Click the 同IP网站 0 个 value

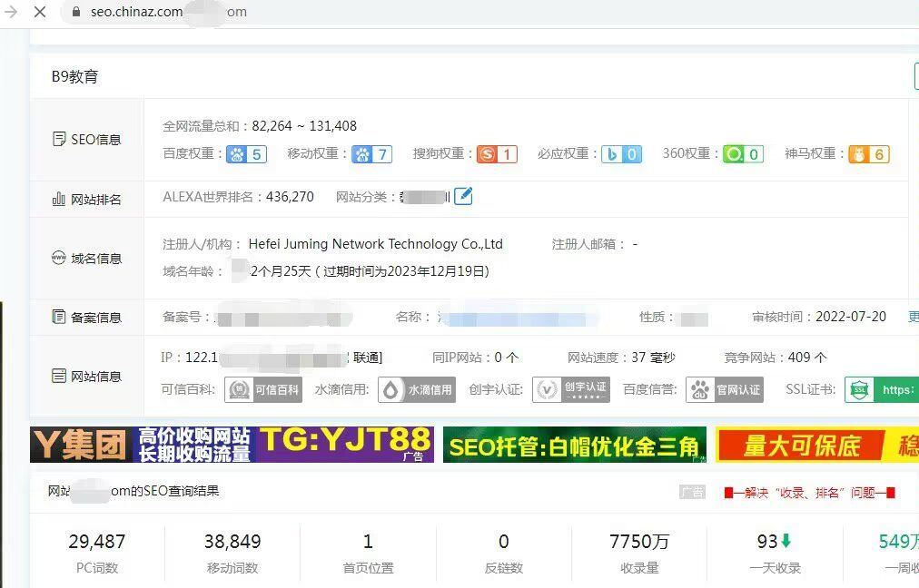click(507, 358)
